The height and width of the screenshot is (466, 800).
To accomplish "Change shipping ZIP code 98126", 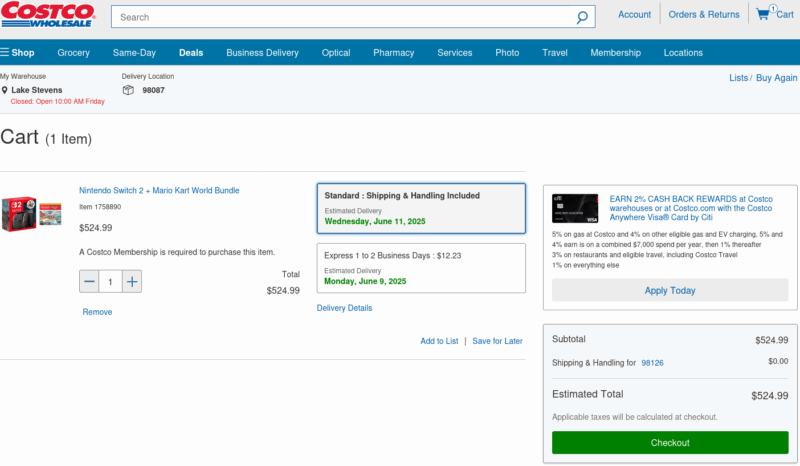I will click(652, 363).
